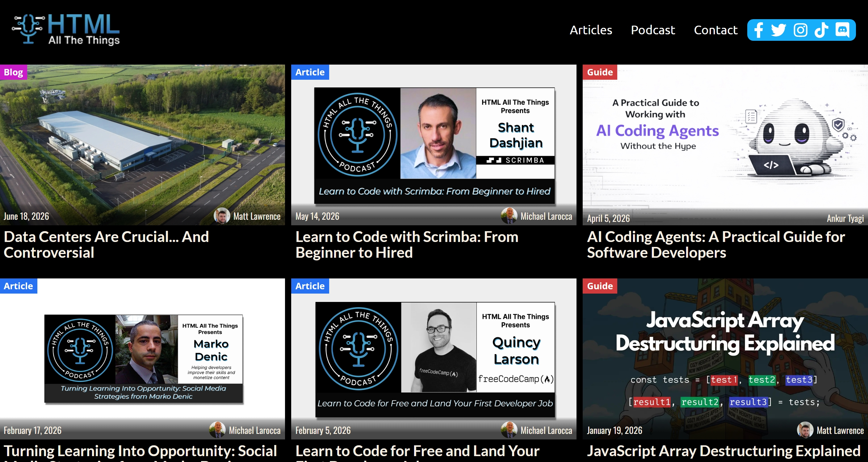Click the date 'May 14, 2026'
868x462 pixels.
pyautogui.click(x=317, y=216)
